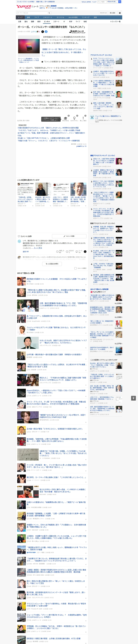Open the 国内 category
The image size is (138, 644).
tap(26, 22)
